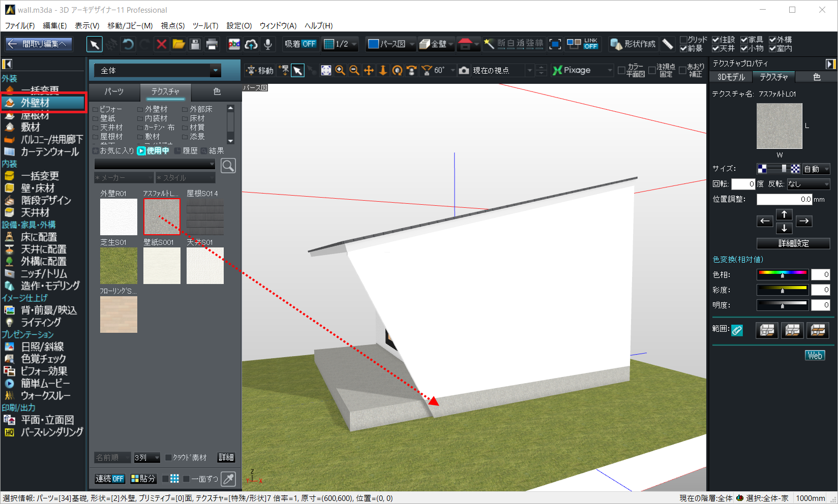
Task: Click the texture search magnifier button
Action: [228, 166]
